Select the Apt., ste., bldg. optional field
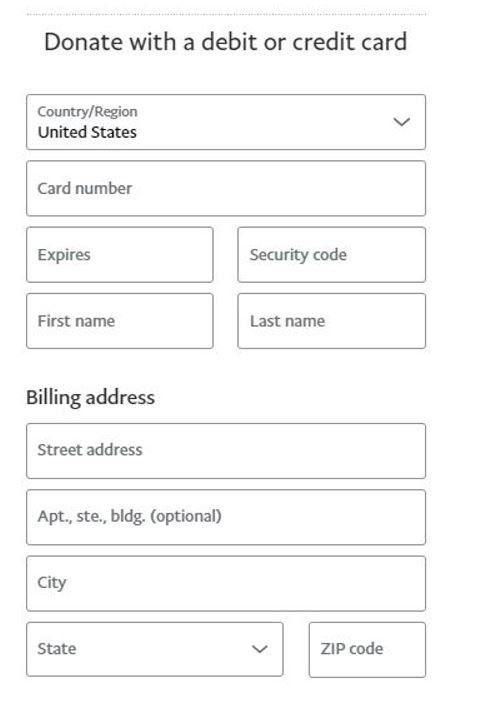Image resolution: width=477 pixels, height=719 pixels. click(x=226, y=517)
